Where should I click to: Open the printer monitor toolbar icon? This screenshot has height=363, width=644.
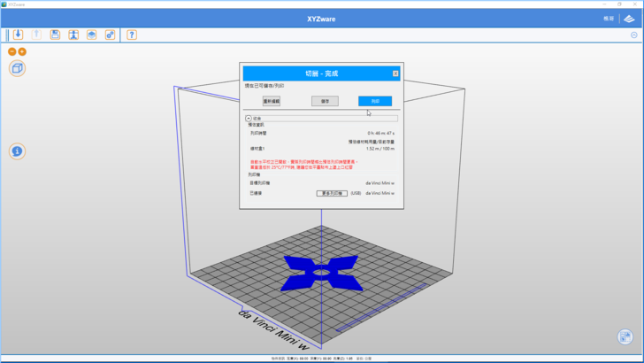pyautogui.click(x=73, y=35)
